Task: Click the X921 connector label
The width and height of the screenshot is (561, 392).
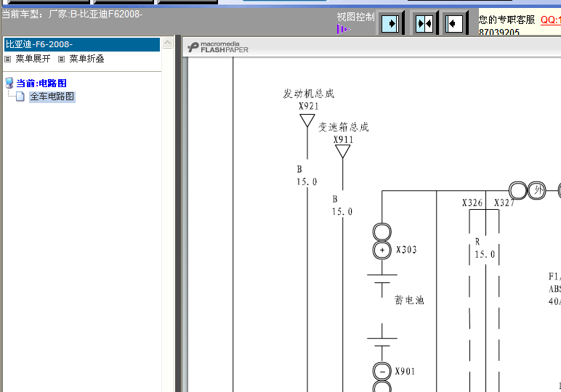Action: pos(308,106)
